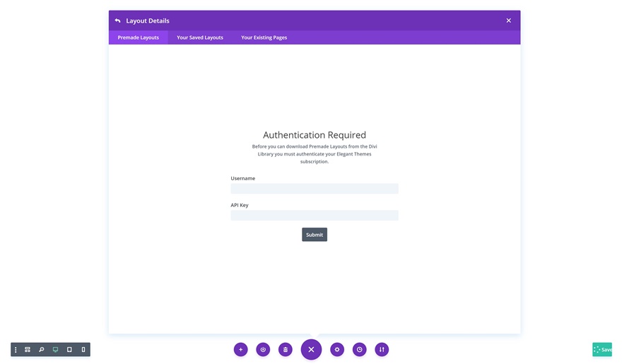Open Your Existing Pages tab

coord(264,37)
